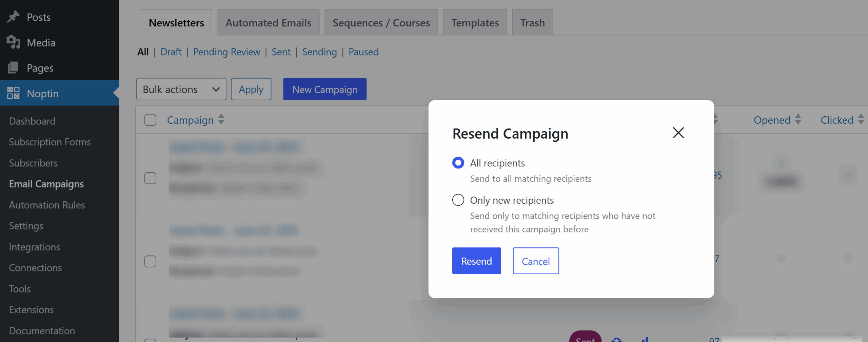Viewport: 868px width, 342px height.
Task: Click the Clicked column header text
Action: pyautogui.click(x=837, y=120)
